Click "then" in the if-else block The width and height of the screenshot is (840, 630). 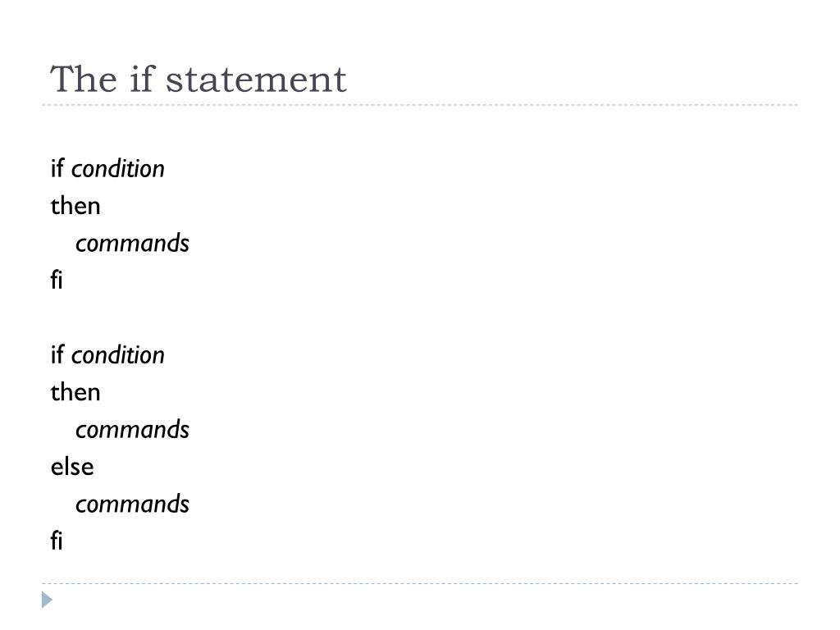[x=75, y=392]
